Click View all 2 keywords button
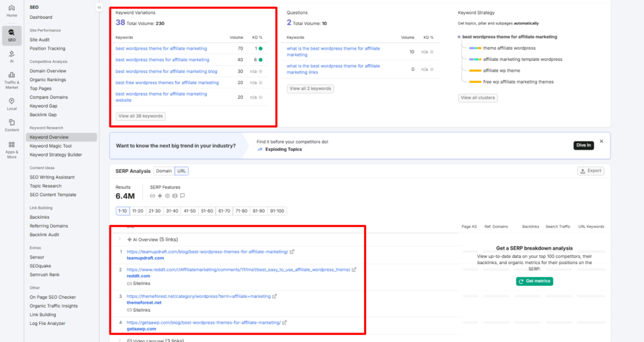 [x=310, y=89]
